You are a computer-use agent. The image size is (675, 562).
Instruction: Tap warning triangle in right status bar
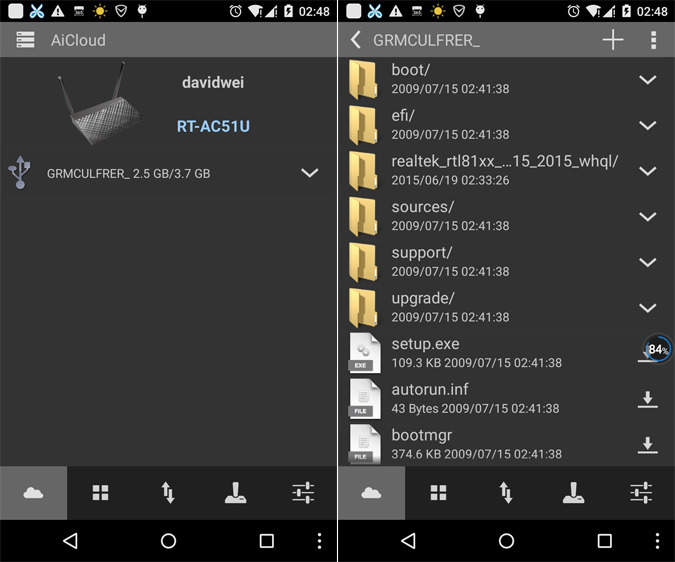point(396,11)
